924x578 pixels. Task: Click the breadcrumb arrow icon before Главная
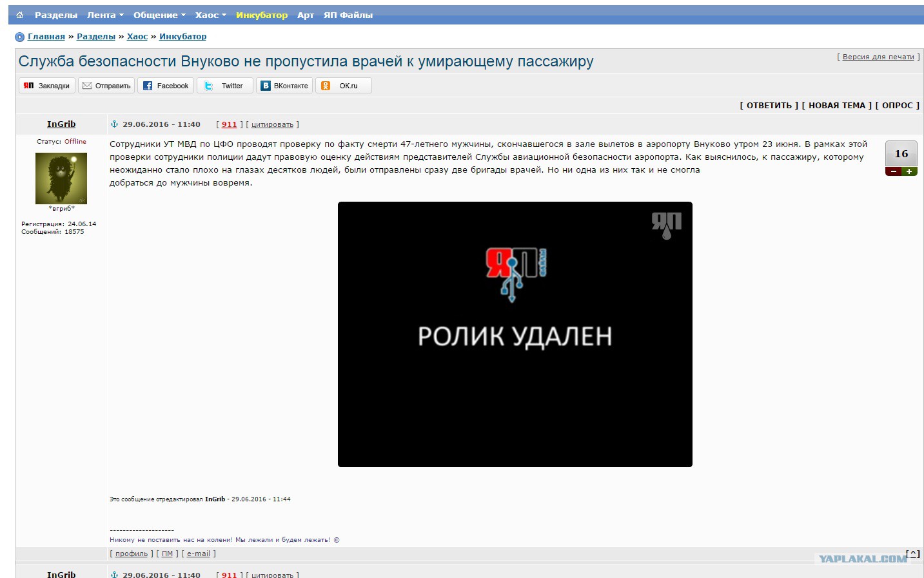19,37
